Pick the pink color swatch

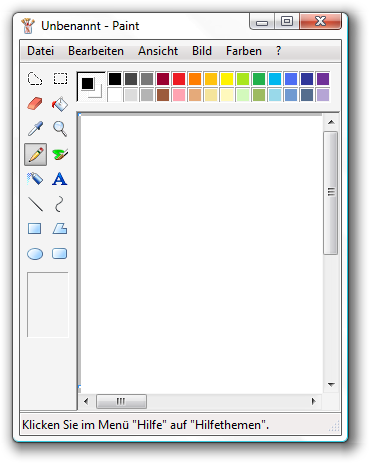[x=179, y=95]
